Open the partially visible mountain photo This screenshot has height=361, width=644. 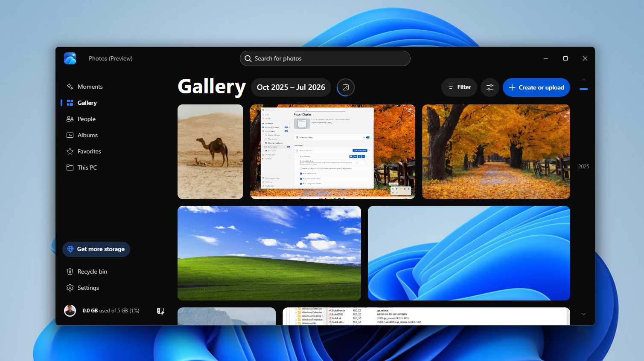227,316
